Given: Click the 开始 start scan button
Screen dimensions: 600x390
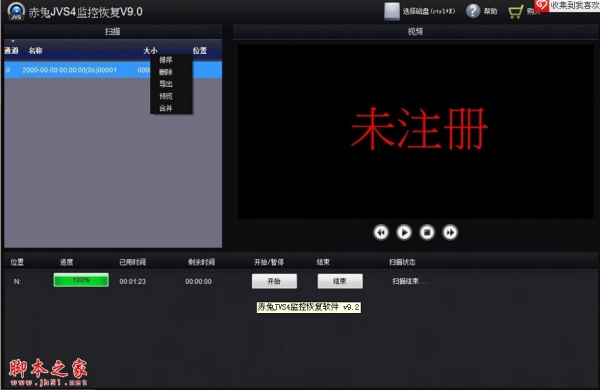Looking at the screenshot, I should [x=274, y=281].
